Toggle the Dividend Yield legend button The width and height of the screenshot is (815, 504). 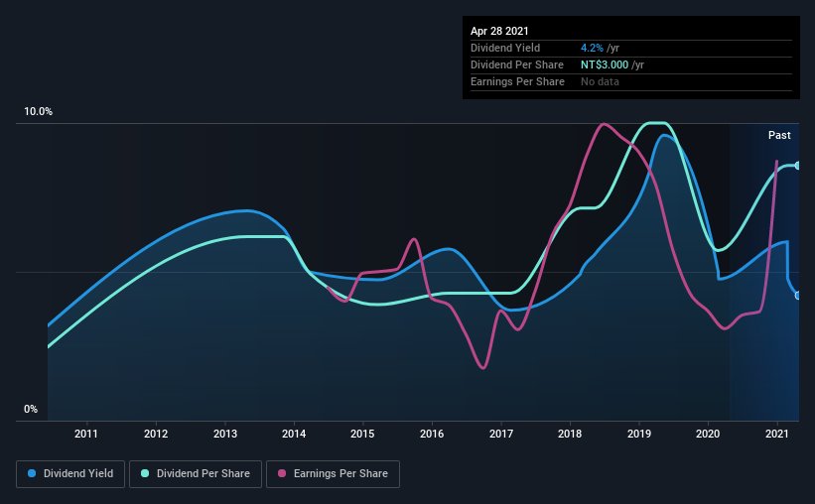pos(70,474)
